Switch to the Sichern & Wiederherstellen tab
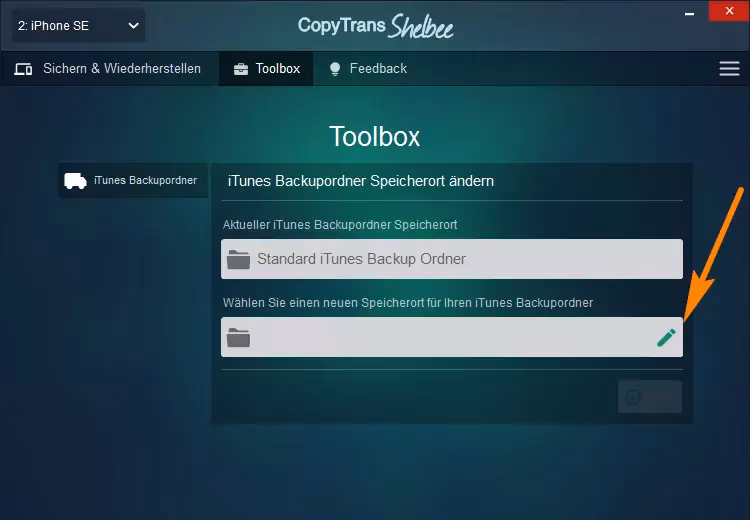The width and height of the screenshot is (750, 520). pos(109,68)
